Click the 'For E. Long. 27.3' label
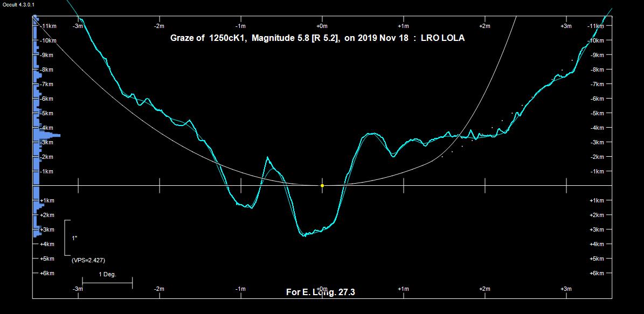Viewport: 644px width, 314px height. pos(320,292)
